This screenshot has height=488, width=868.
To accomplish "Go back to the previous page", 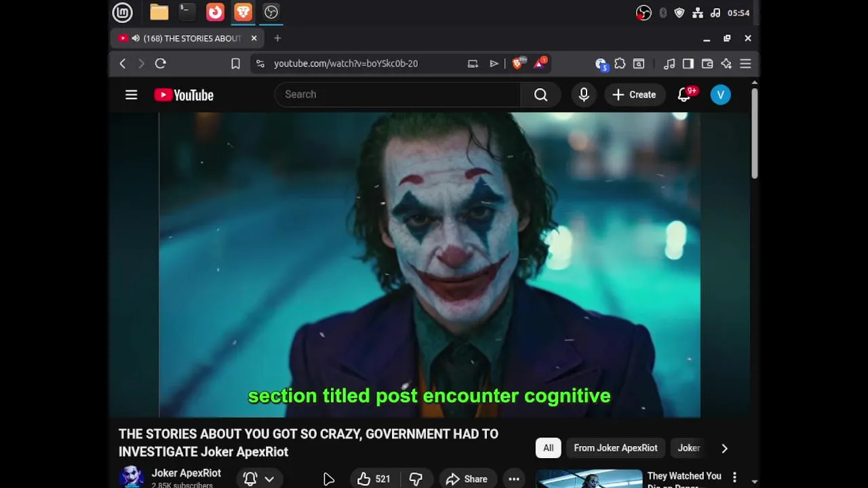I will pyautogui.click(x=123, y=64).
